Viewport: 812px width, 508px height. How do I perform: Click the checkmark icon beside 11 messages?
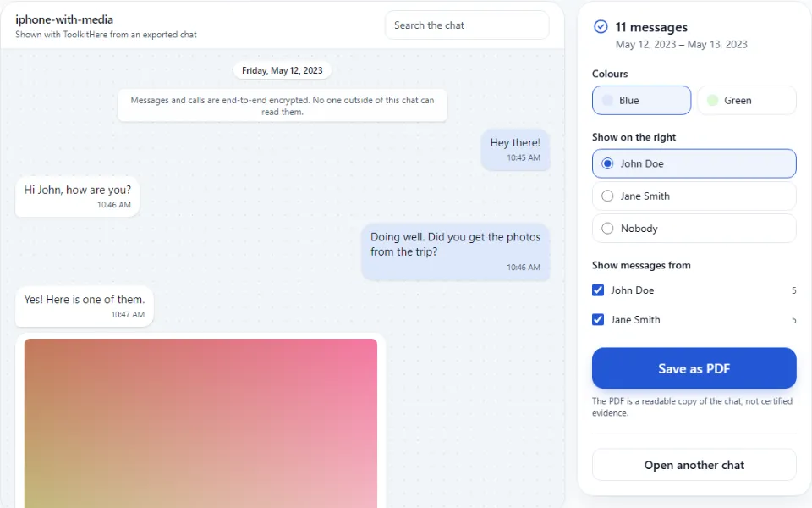click(601, 26)
